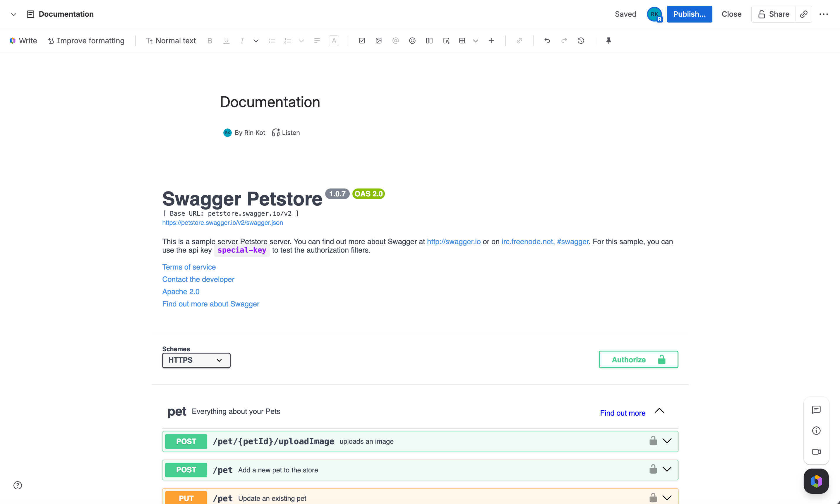The height and width of the screenshot is (504, 840).
Task: Open the Normal text style dropdown
Action: coord(171,41)
